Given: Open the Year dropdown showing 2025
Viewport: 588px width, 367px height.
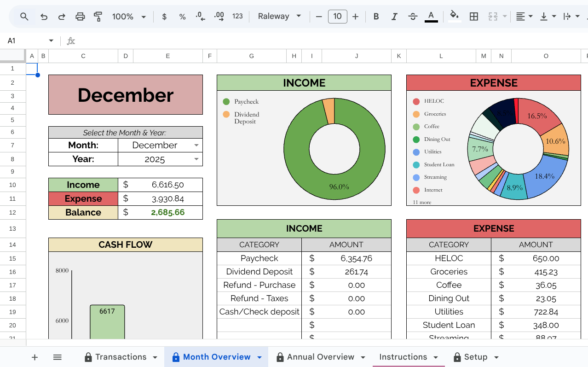Looking at the screenshot, I should [x=160, y=159].
